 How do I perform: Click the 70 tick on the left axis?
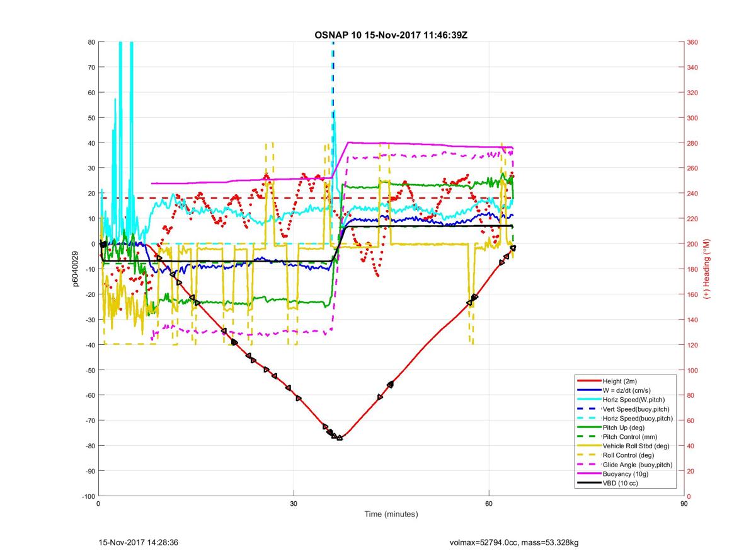tap(91, 67)
